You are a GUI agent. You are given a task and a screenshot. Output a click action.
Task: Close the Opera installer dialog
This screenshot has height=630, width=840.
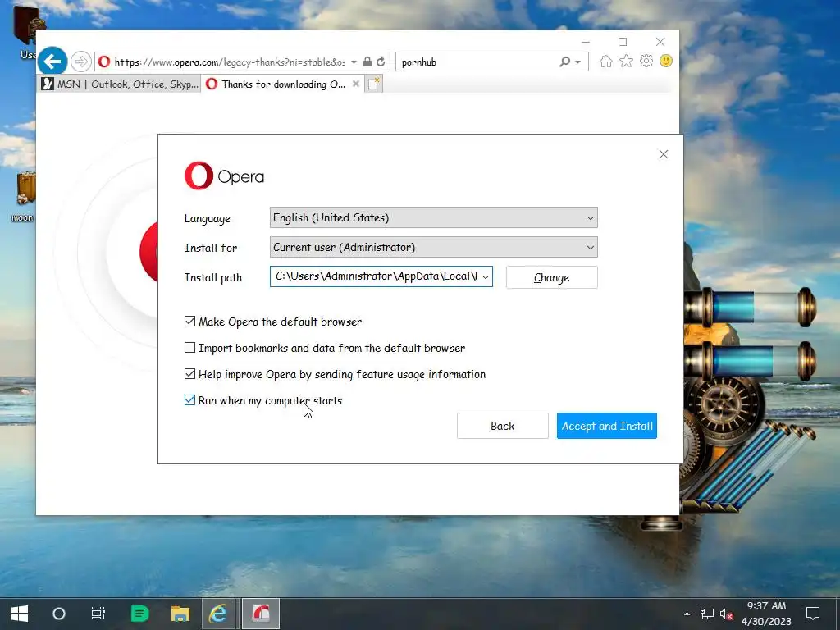point(663,154)
